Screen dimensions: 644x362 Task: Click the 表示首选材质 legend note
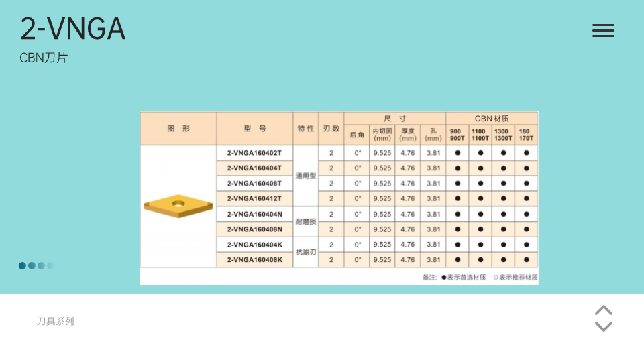pyautogui.click(x=466, y=277)
